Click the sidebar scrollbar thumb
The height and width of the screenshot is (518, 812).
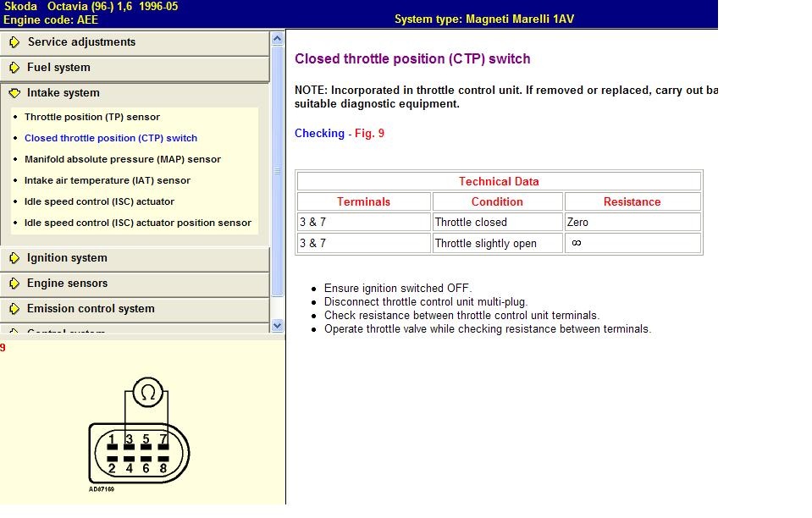pos(277,171)
